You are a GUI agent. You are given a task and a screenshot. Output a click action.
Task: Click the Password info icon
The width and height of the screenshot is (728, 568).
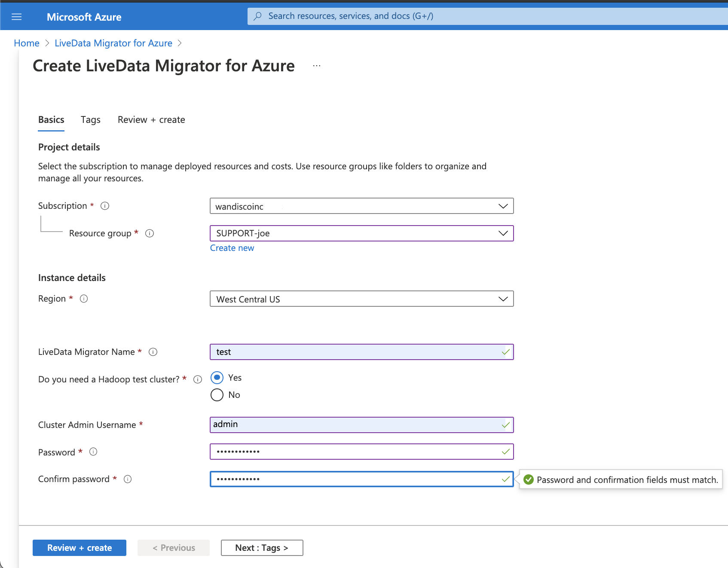pyautogui.click(x=93, y=452)
